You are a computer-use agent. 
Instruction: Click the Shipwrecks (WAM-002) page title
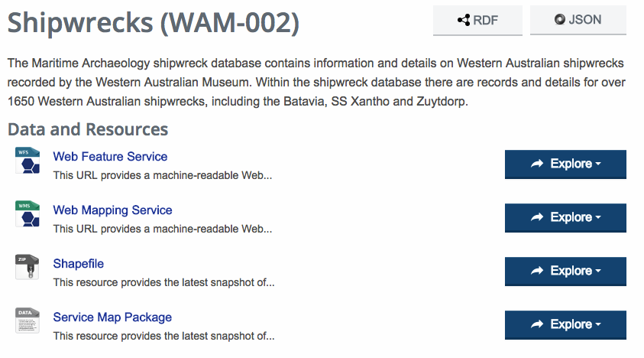(154, 23)
